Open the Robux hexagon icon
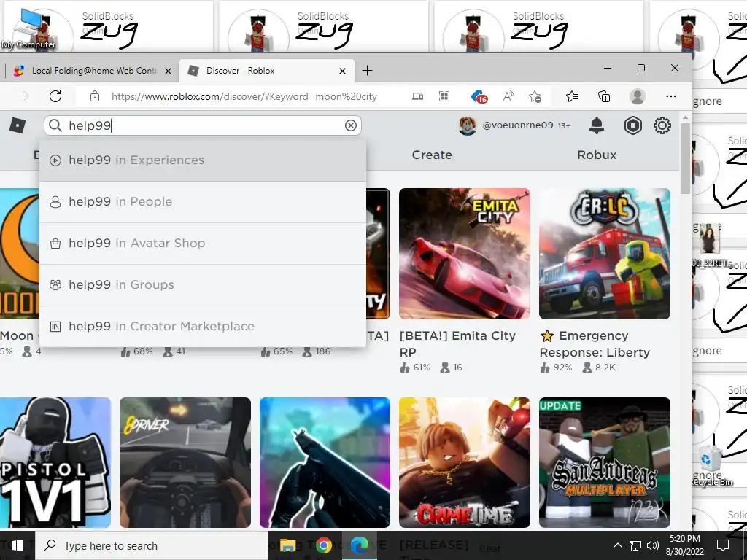747x560 pixels. pos(632,125)
